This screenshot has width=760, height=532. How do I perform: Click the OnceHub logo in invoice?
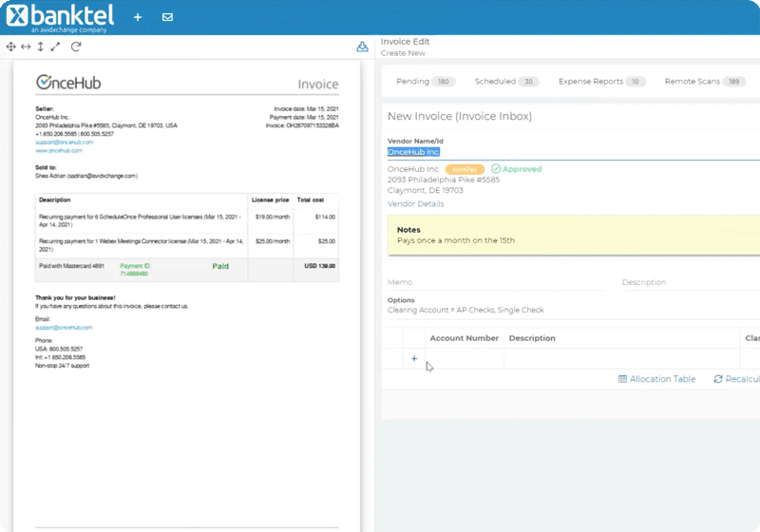click(68, 83)
